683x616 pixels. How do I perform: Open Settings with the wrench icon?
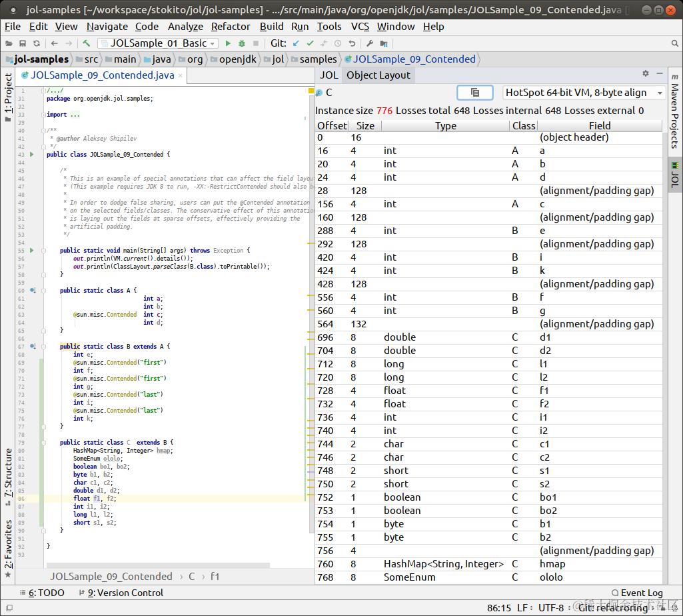click(x=369, y=43)
